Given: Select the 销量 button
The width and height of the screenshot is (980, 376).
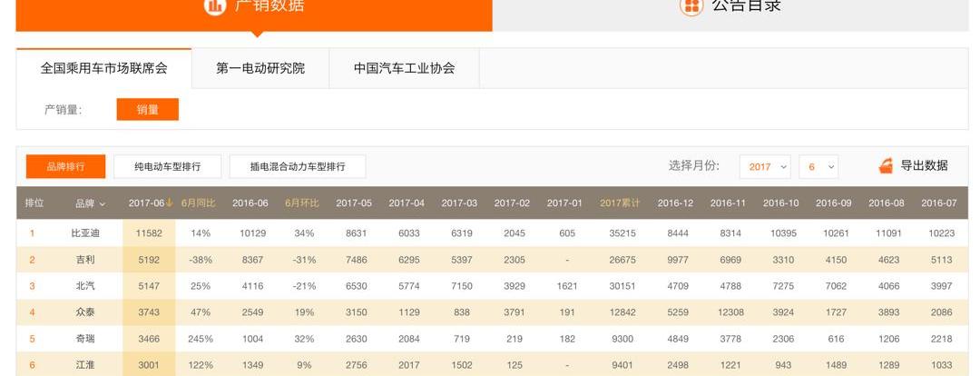Looking at the screenshot, I should [x=148, y=110].
